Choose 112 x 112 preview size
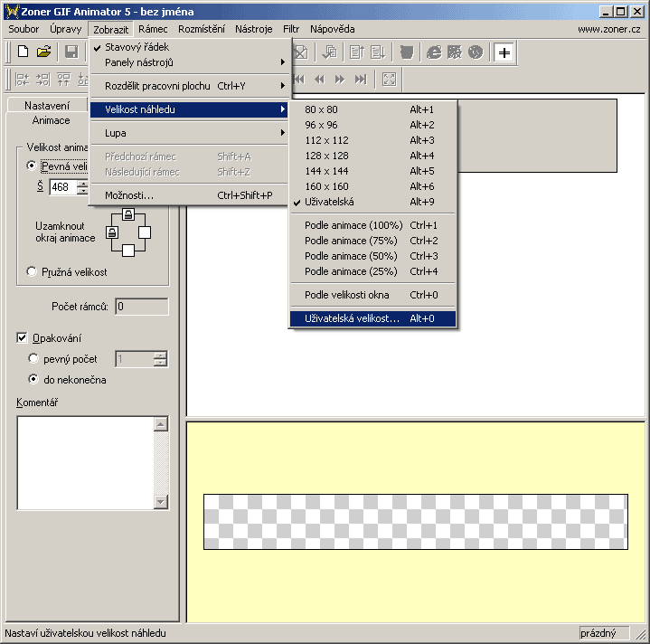Image resolution: width=650 pixels, height=644 pixels. pos(372,140)
